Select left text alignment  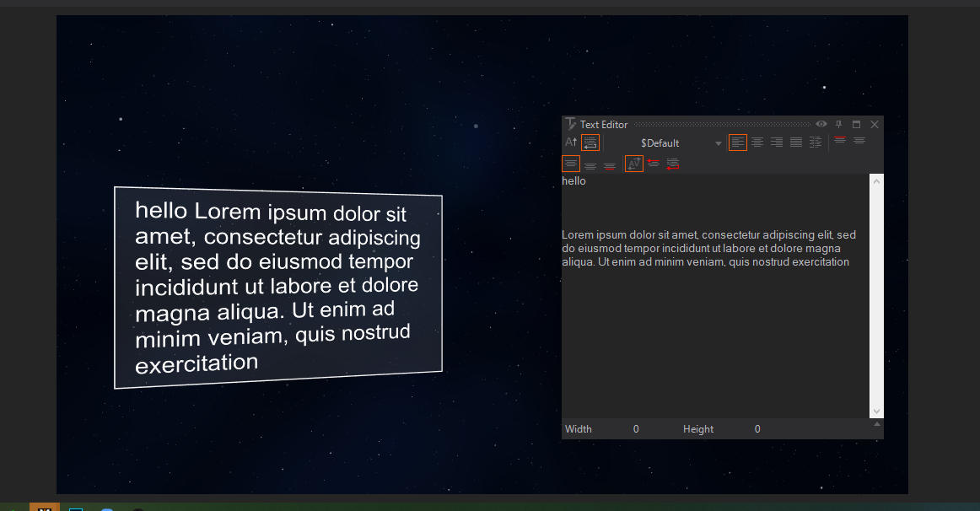point(738,143)
